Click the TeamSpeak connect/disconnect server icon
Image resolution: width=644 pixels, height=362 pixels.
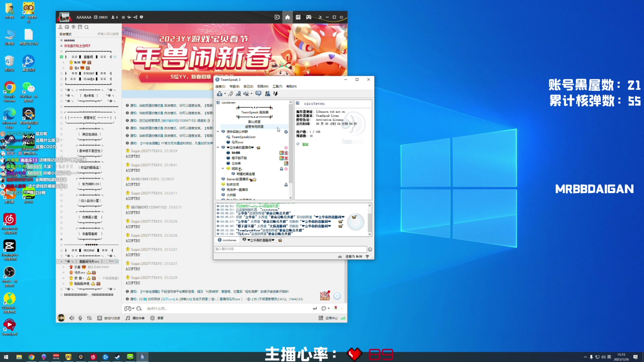tap(220, 94)
